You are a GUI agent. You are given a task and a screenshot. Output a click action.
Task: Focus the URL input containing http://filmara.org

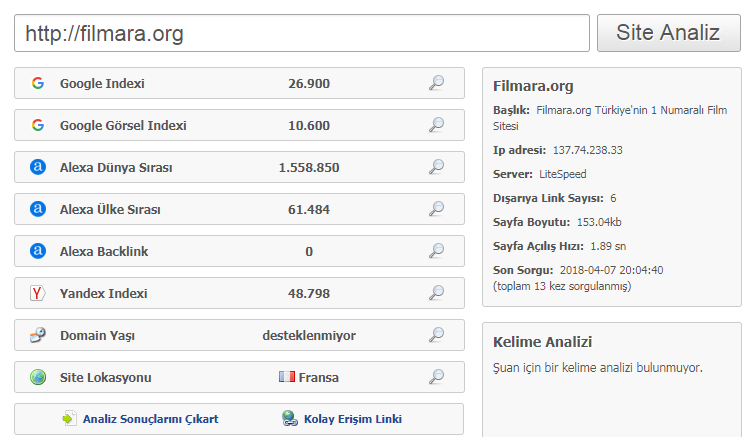tap(302, 33)
